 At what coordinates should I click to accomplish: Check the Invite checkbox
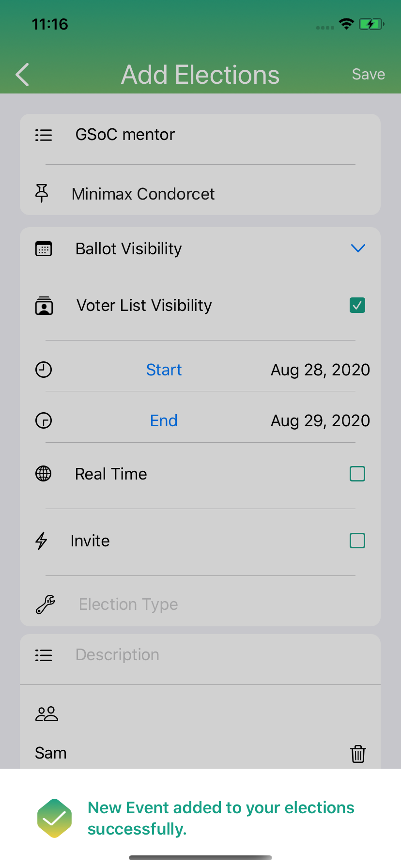357,541
